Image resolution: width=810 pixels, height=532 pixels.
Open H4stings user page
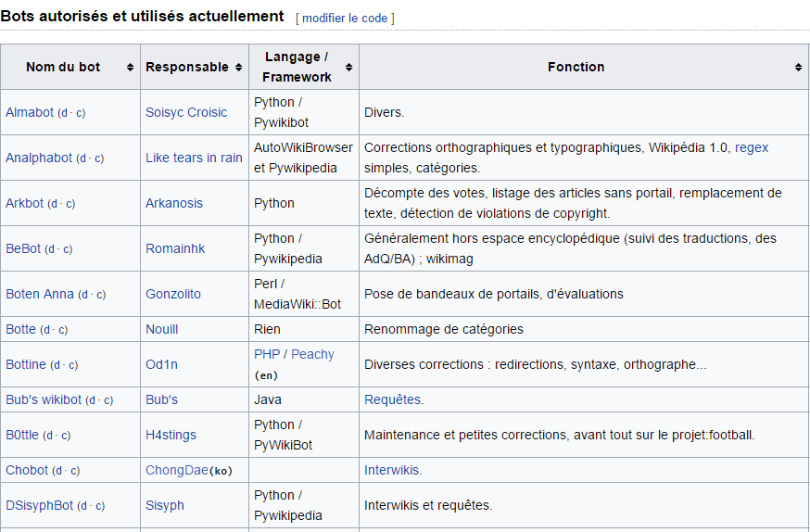coord(171,435)
